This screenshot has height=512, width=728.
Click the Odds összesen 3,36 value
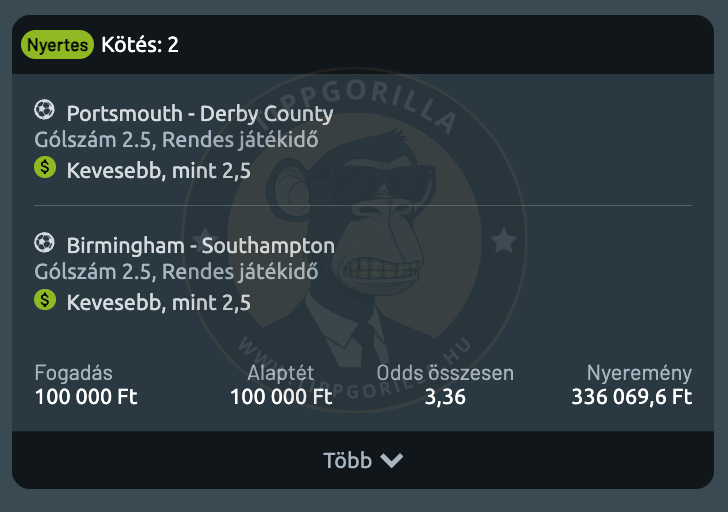point(445,397)
